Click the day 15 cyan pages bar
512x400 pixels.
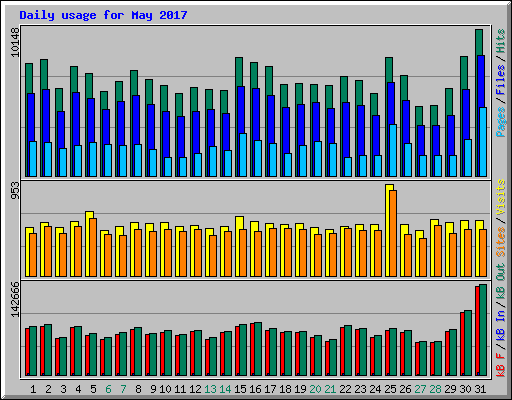tap(243, 155)
